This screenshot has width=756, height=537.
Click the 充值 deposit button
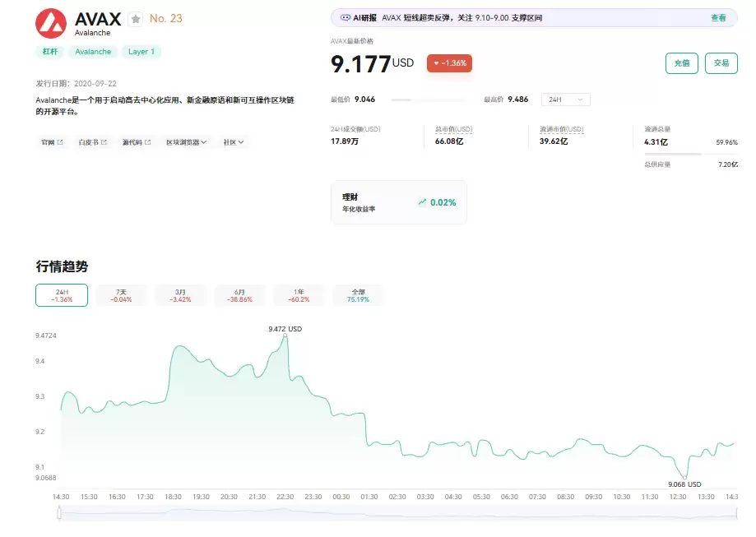coord(682,63)
